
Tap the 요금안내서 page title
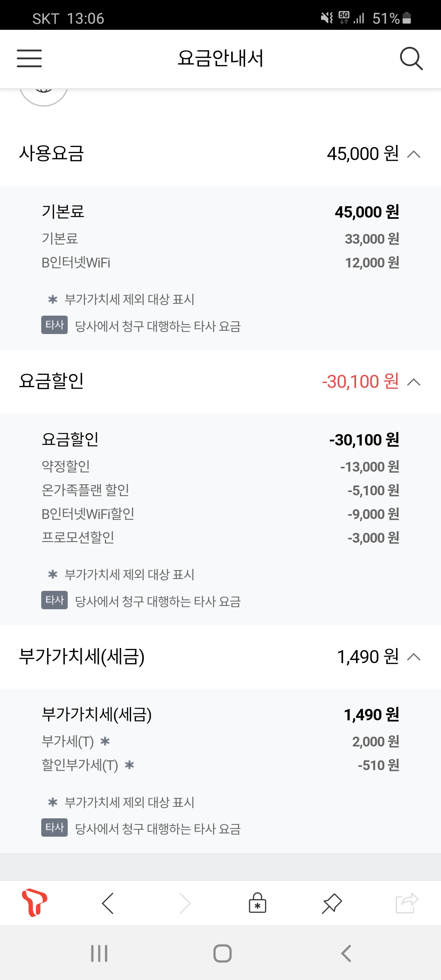coord(220,58)
